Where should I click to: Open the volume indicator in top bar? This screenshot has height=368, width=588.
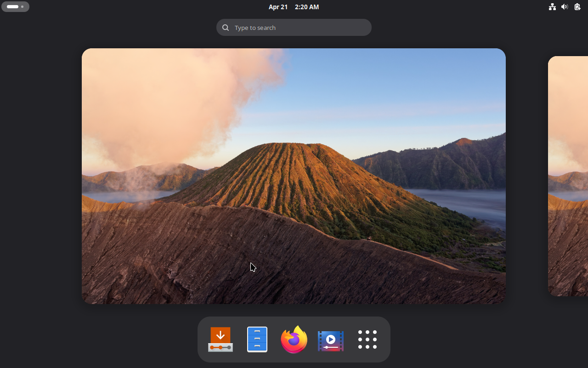point(565,7)
